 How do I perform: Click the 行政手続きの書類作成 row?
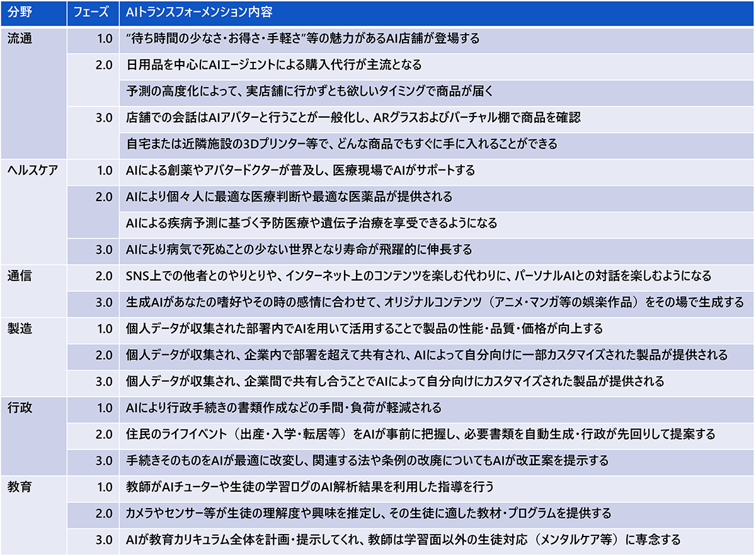tap(283, 407)
